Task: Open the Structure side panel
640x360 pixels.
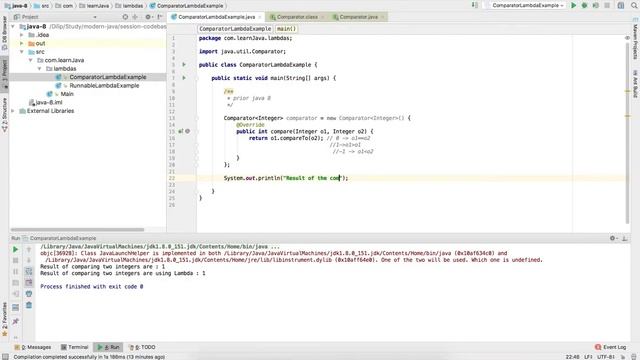Action: click(4, 115)
